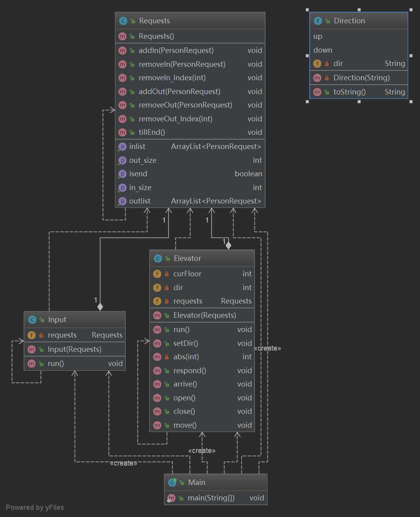Select the addIn(PersonRequest) method row

pyautogui.click(x=176, y=51)
